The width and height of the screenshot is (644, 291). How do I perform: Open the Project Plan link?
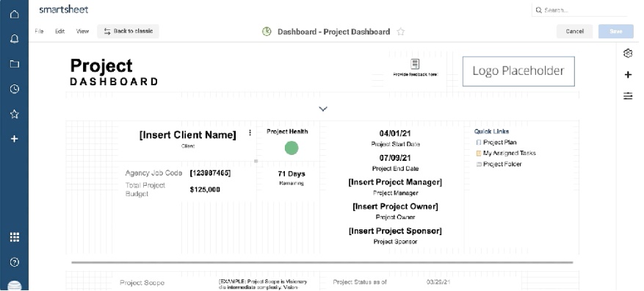coord(500,143)
